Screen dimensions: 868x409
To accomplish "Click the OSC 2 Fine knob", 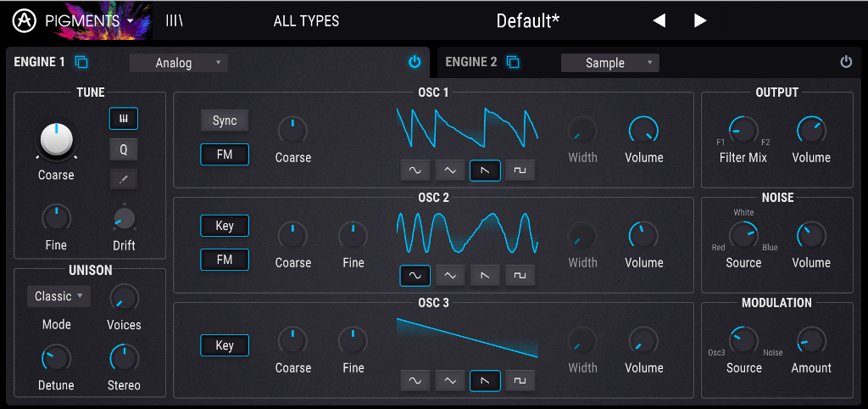I will coord(353,236).
